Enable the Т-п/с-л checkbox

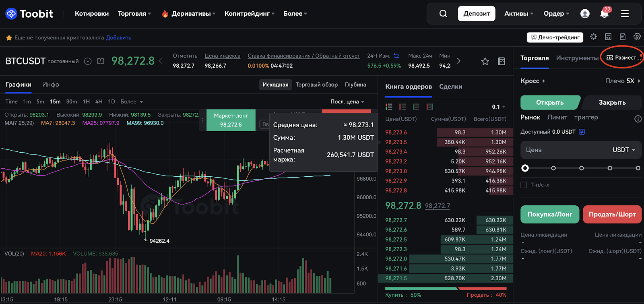coord(524,185)
